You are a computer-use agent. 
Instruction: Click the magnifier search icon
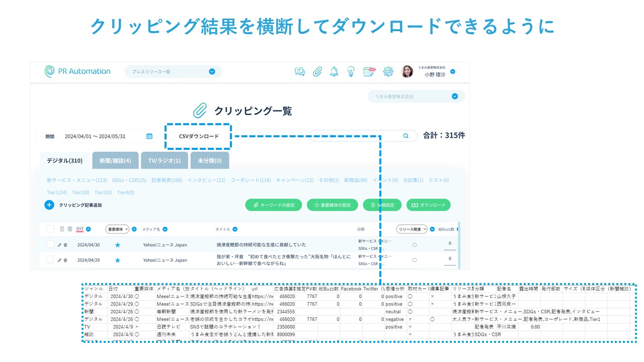tap(406, 136)
